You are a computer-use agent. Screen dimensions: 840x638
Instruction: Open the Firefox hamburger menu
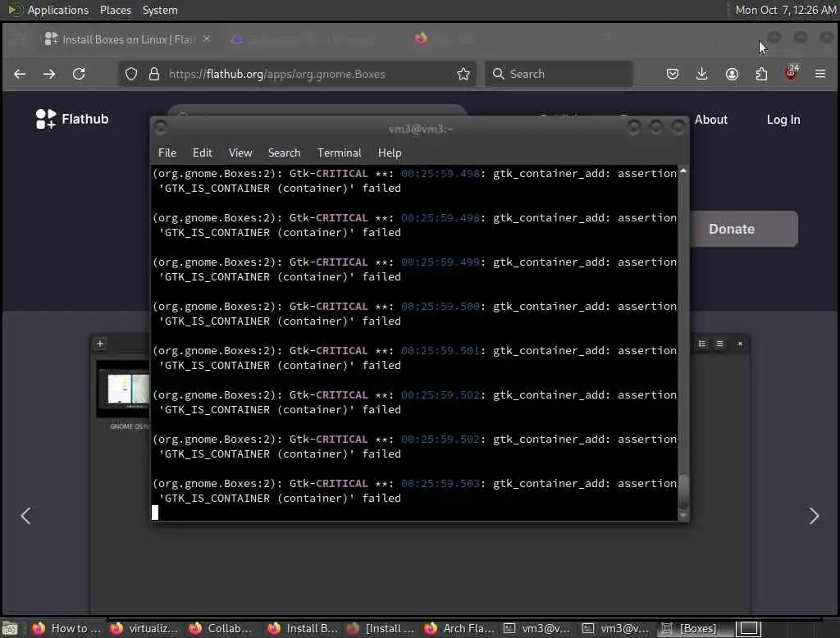(820, 74)
